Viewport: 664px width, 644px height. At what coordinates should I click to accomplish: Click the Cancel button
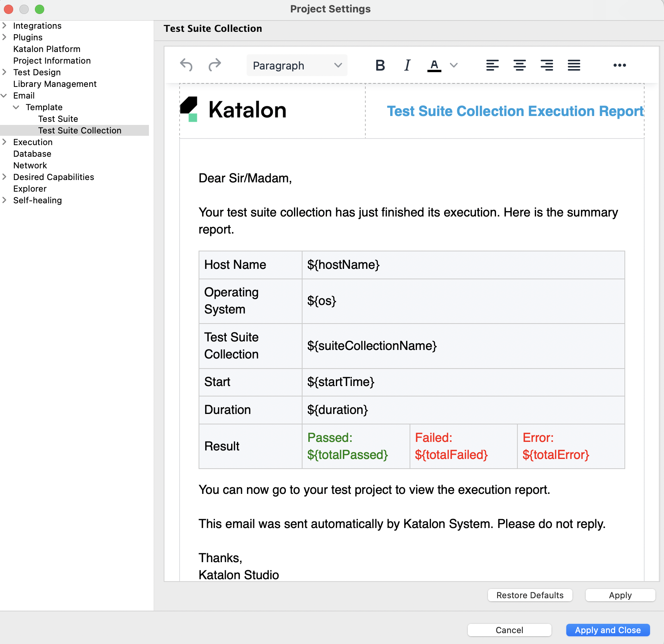point(509,630)
